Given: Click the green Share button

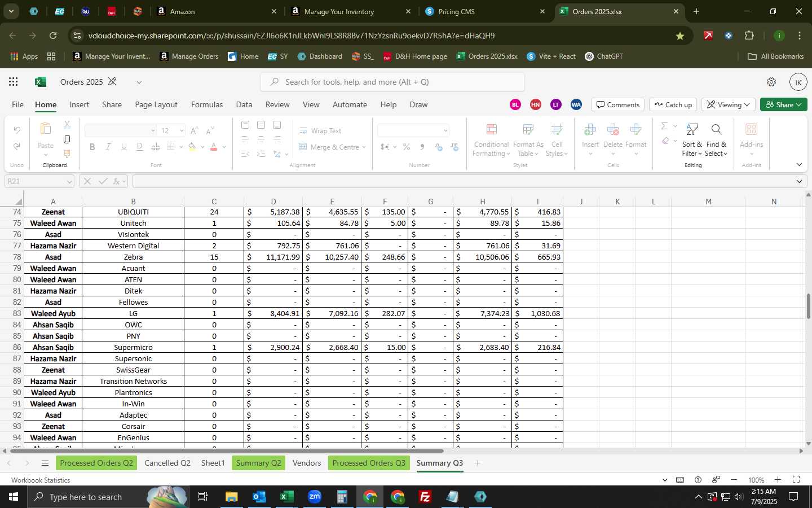Looking at the screenshot, I should click(784, 104).
